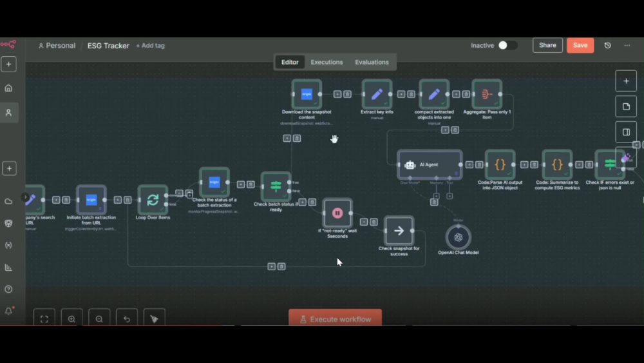Switch to the Executions tab
Screen dimensions: 644x363
click(x=327, y=62)
